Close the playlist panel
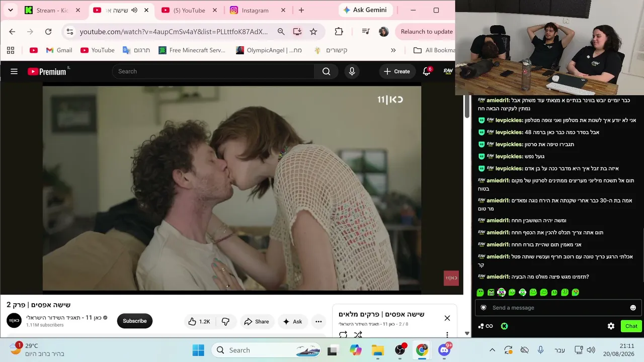644x362 pixels. (x=447, y=318)
